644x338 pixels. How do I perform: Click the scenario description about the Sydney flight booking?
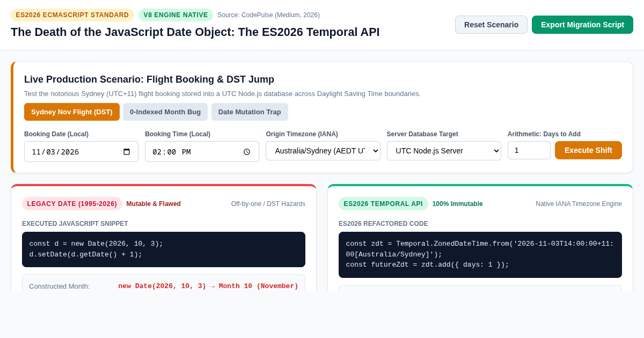click(x=222, y=94)
